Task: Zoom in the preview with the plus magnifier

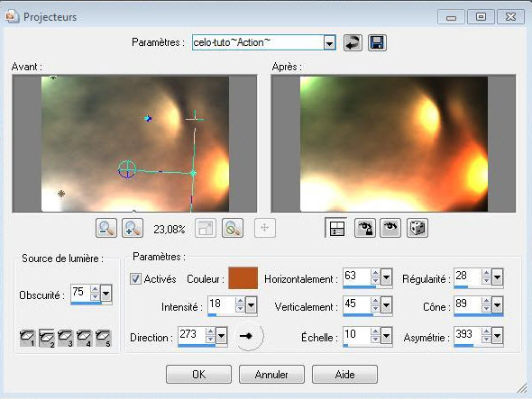Action: (x=133, y=228)
